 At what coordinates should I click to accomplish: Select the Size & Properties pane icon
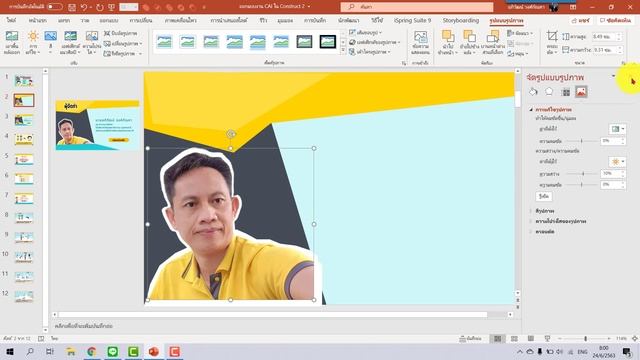[566, 92]
